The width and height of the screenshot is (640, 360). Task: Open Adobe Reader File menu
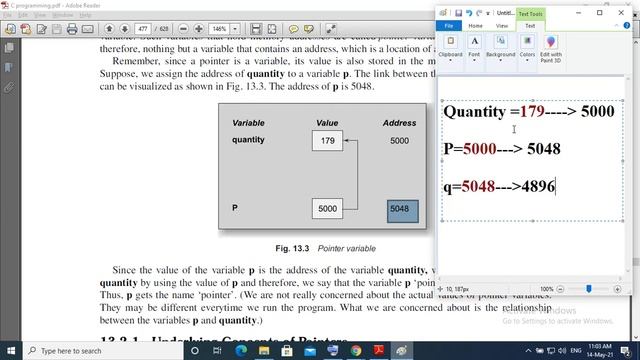[x=7, y=15]
